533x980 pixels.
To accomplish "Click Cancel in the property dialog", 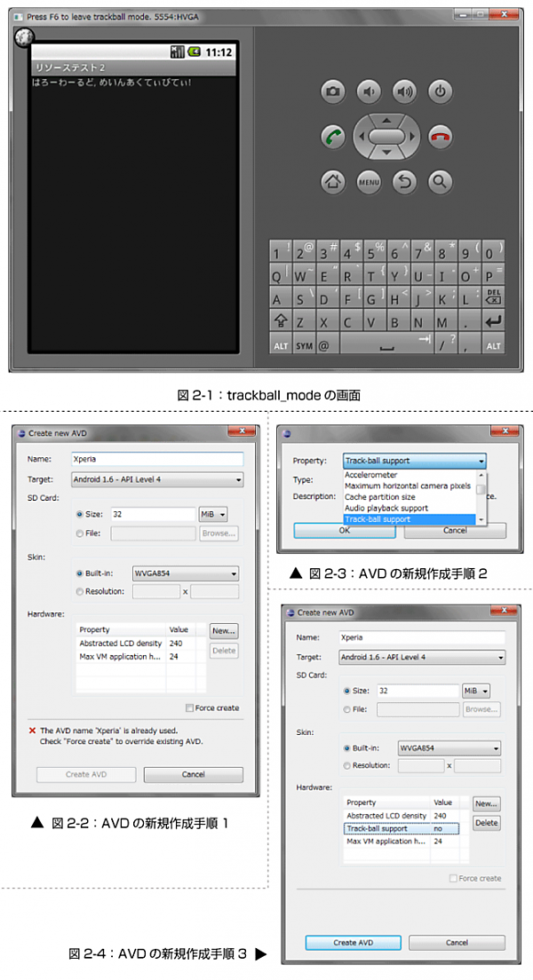I will [455, 530].
